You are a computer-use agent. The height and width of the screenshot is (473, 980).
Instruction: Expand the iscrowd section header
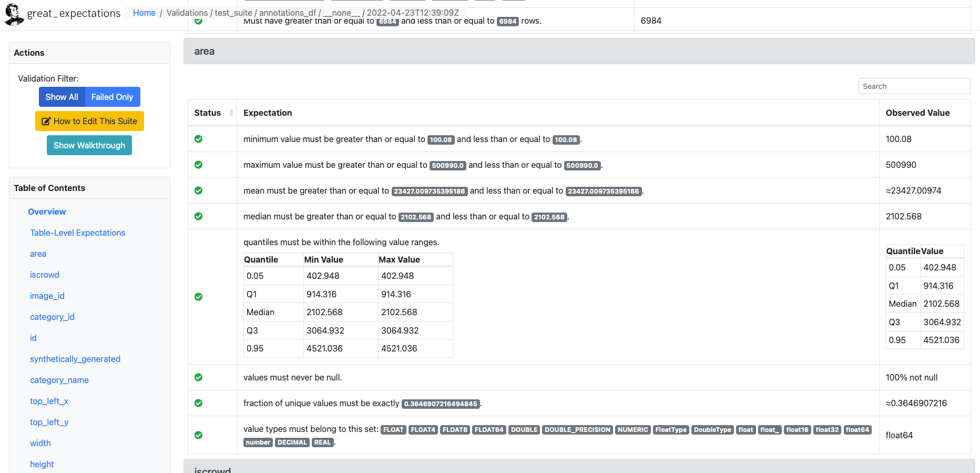[x=578, y=468]
